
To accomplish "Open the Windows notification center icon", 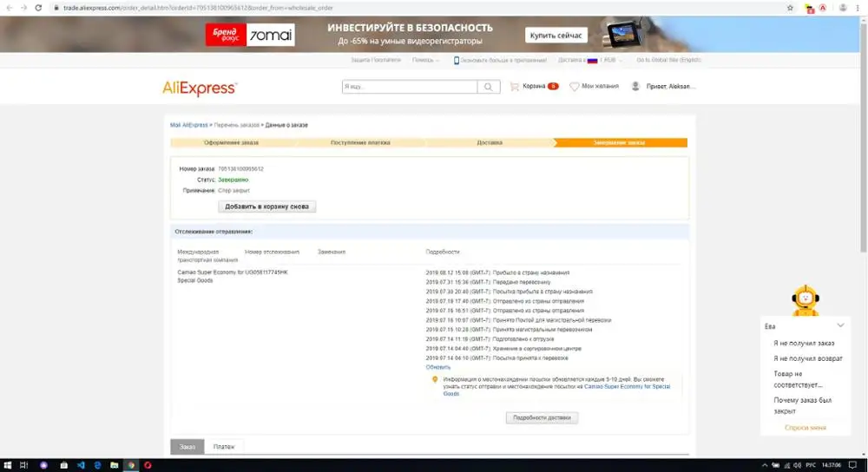I will click(x=853, y=465).
